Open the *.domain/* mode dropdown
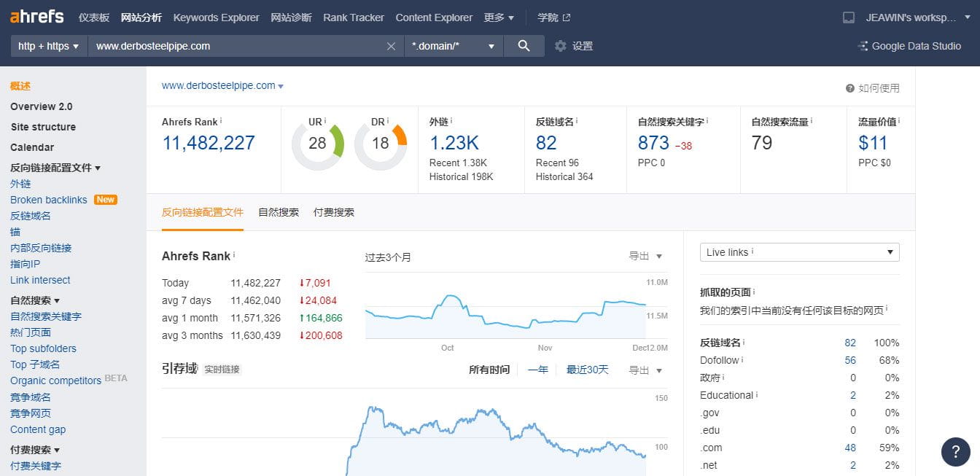Viewport: 980px width, 476px height. 454,46
